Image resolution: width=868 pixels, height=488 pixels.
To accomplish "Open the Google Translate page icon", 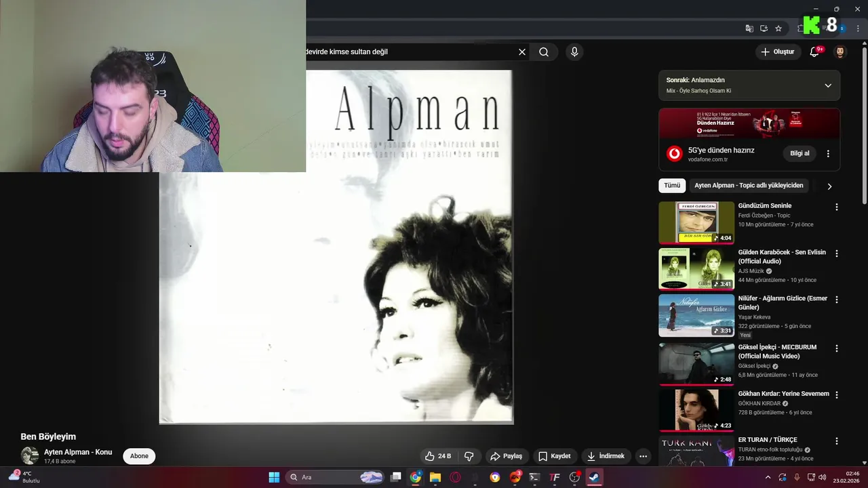I will pos(749,28).
